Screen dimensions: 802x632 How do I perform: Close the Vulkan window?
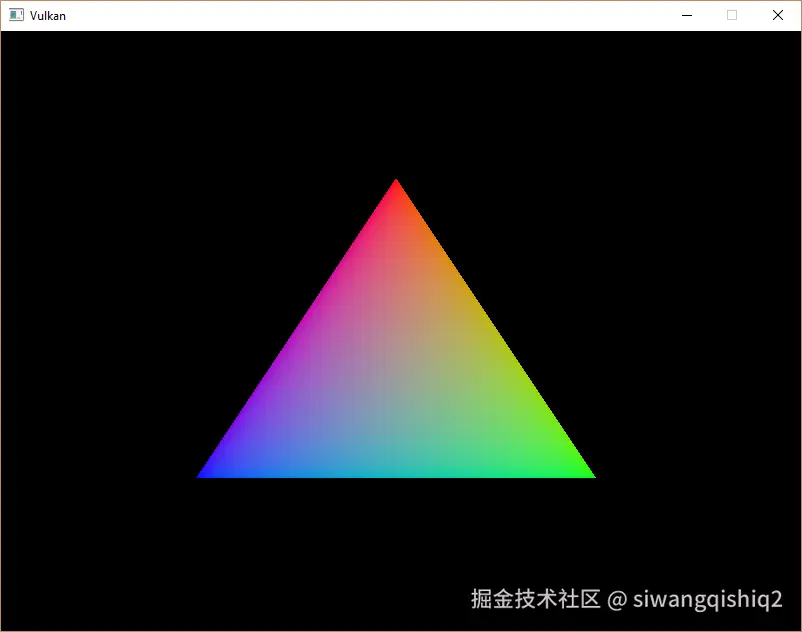(x=777, y=15)
